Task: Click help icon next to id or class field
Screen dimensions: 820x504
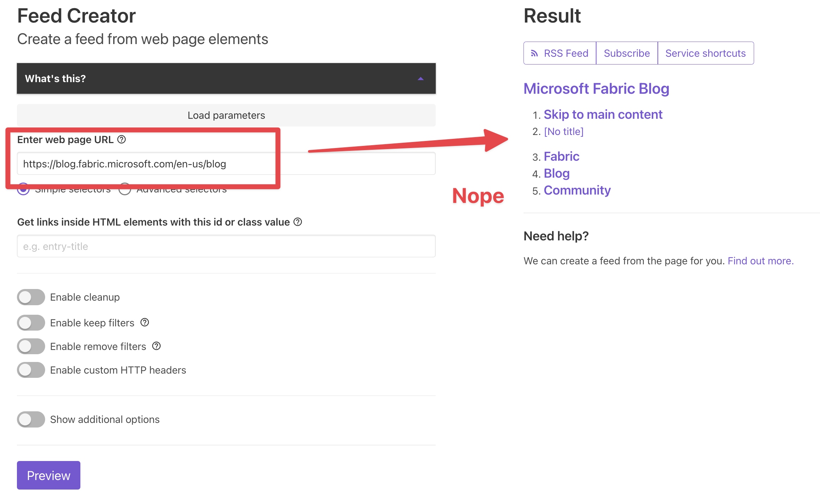Action: point(298,222)
